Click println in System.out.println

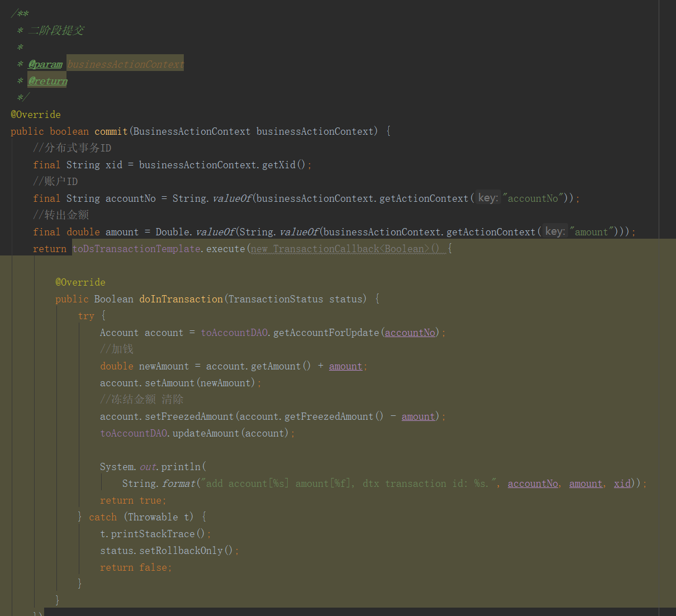[181, 467]
